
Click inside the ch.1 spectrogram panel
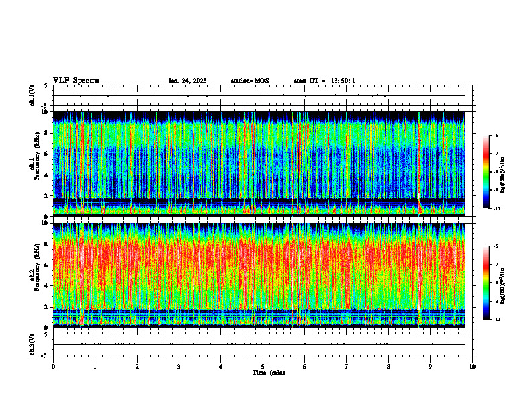pyautogui.click(x=259, y=164)
